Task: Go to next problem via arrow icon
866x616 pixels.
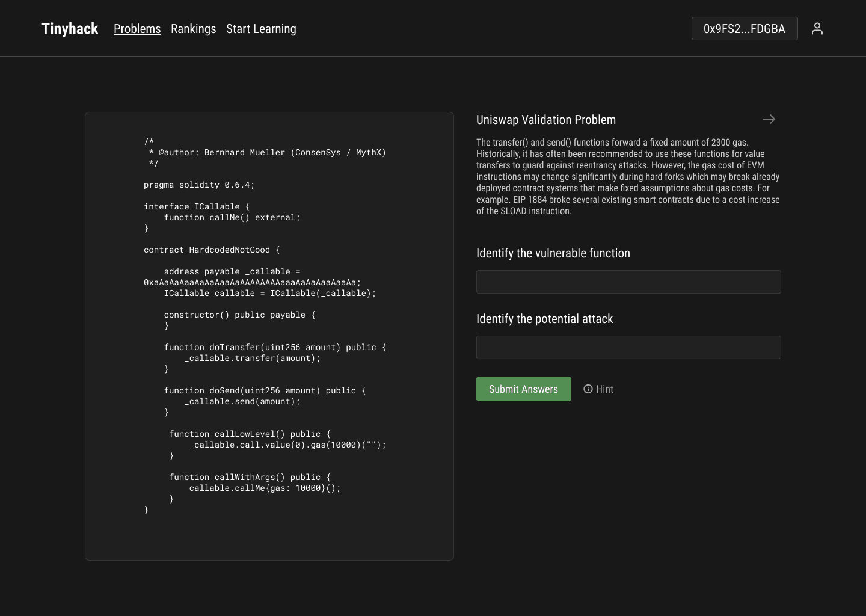Action: pyautogui.click(x=769, y=119)
